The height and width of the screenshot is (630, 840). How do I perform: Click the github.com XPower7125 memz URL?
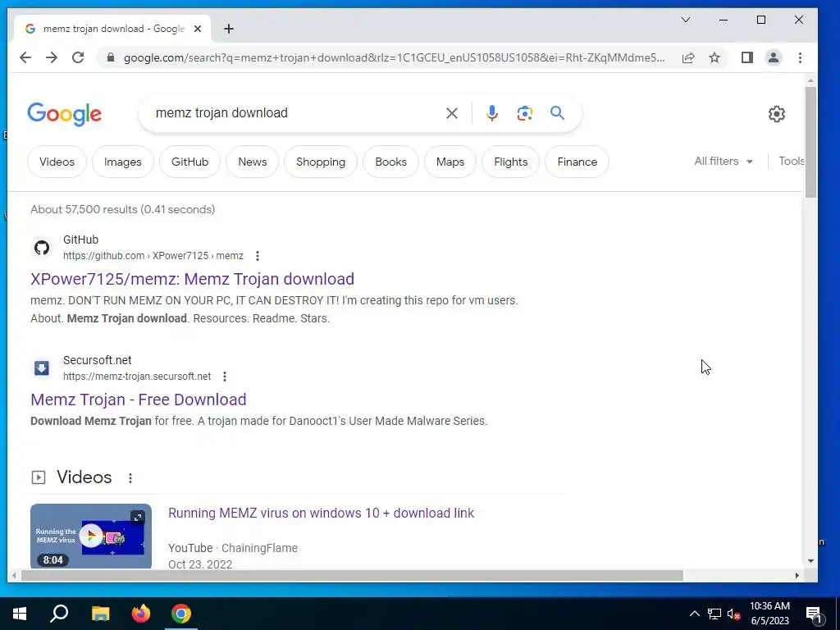(x=153, y=256)
